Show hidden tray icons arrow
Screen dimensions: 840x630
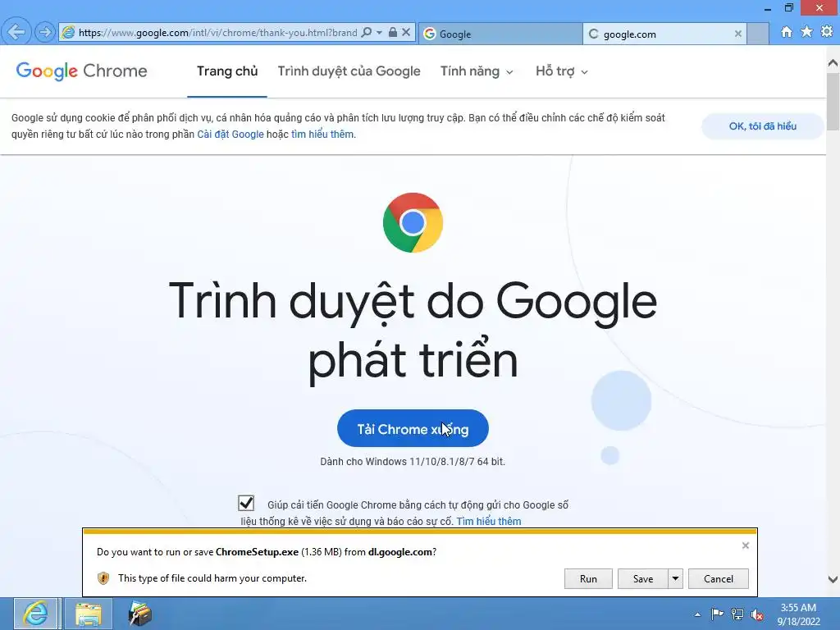[x=697, y=614]
